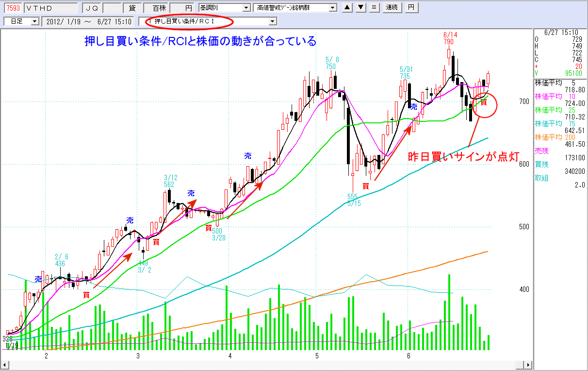Image resolution: width=588 pixels, height=371 pixels.
Task: Click the circled 買 buy signal marker
Action: tap(483, 101)
